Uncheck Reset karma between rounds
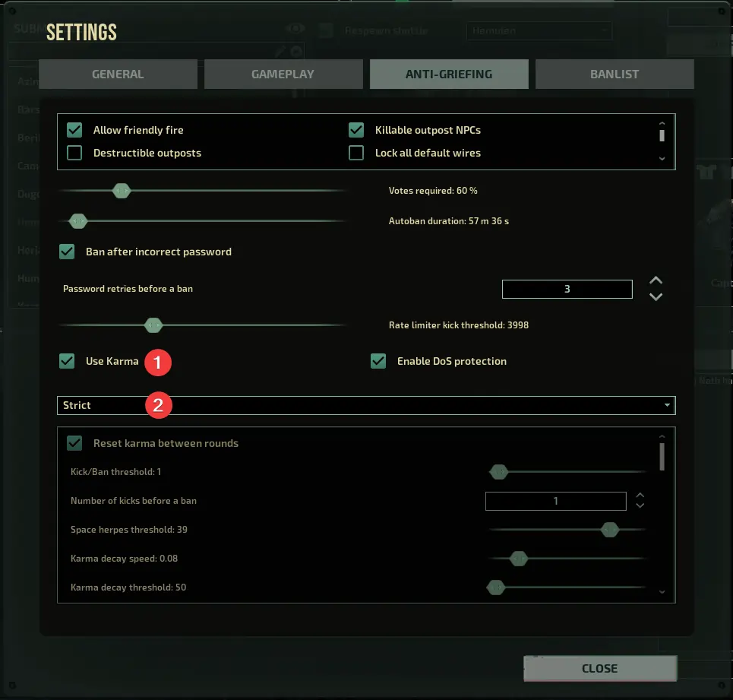The width and height of the screenshot is (733, 700). 74,443
